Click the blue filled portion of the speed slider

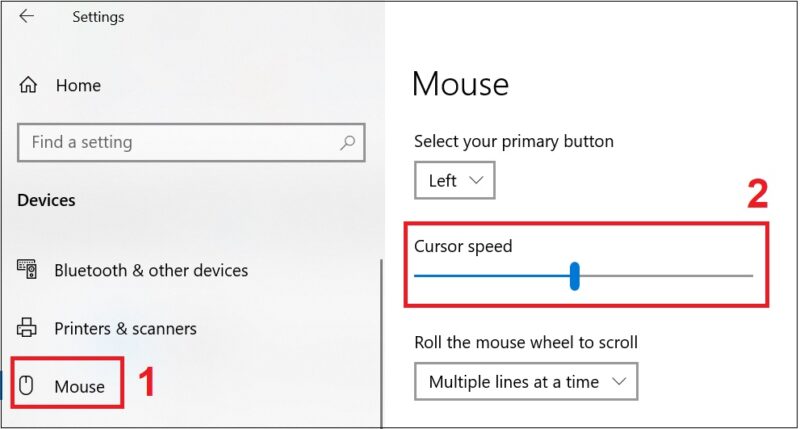(490, 275)
